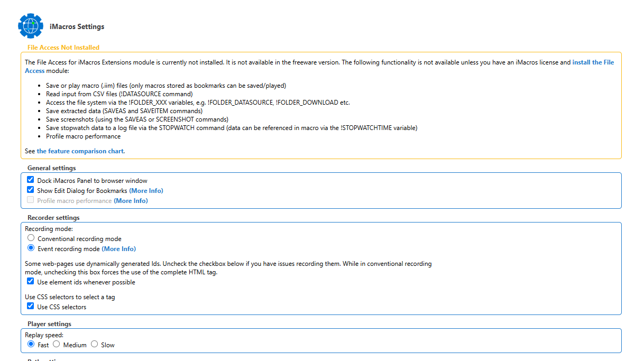The width and height of the screenshot is (644, 361).
Task: Set replay speed to Fast
Action: pos(31,344)
